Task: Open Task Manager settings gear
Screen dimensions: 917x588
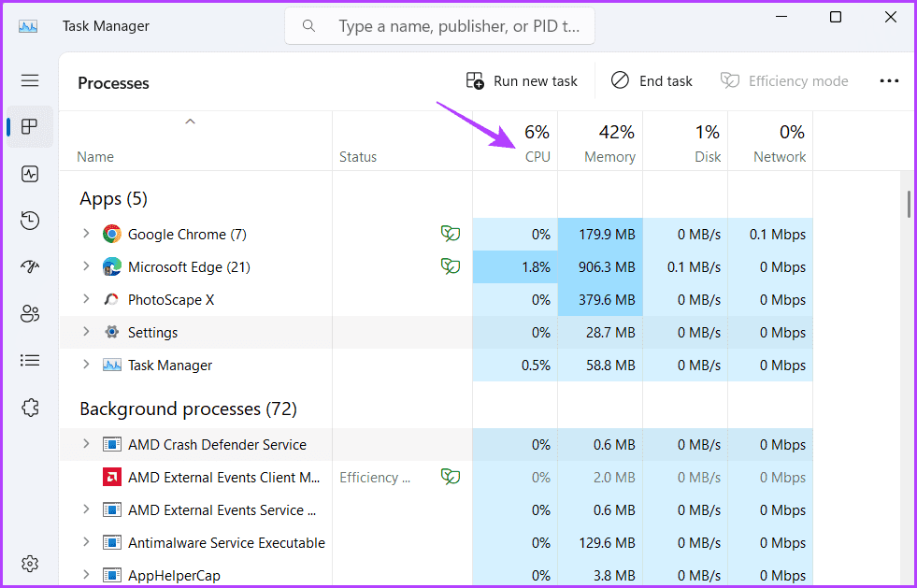Action: point(30,564)
